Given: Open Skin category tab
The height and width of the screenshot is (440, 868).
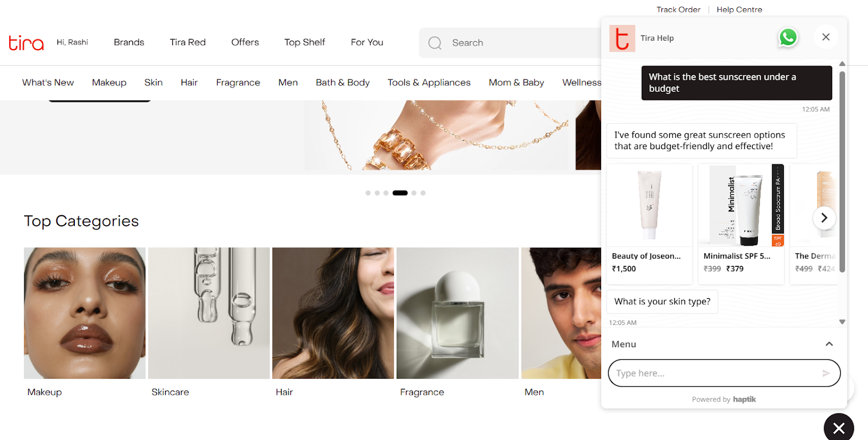Looking at the screenshot, I should click(154, 82).
